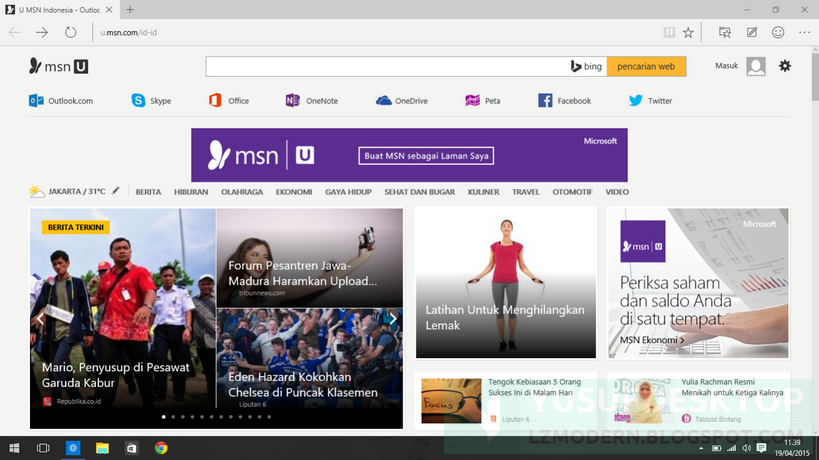Screen dimensions: 819x460
Task: Open the TRAVEL menu
Action: (526, 192)
